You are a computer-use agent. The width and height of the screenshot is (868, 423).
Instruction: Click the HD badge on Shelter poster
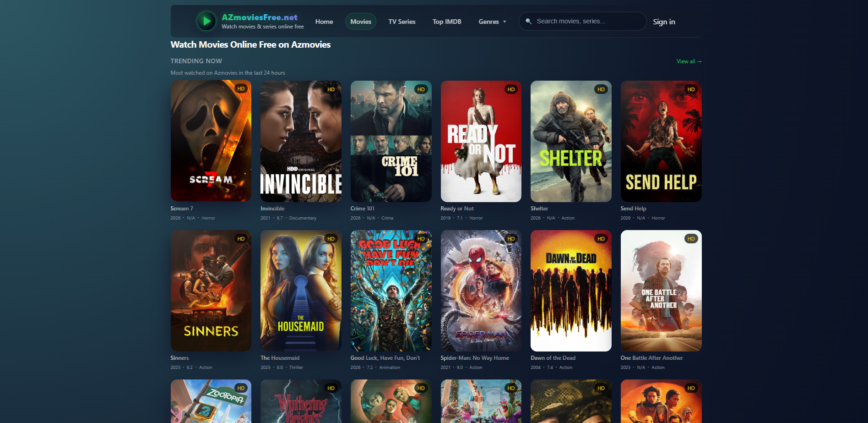601,89
